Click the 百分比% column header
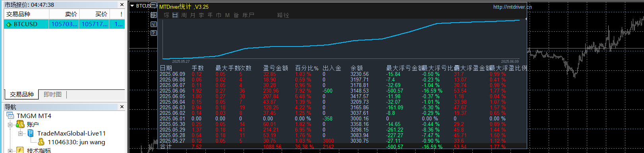The width and height of the screenshot is (644, 153). pos(307,68)
